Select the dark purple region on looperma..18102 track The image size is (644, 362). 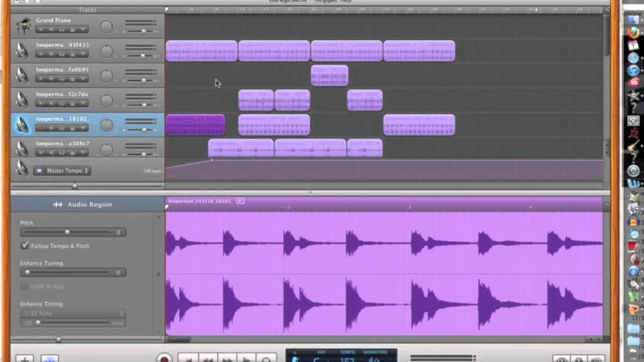point(196,125)
